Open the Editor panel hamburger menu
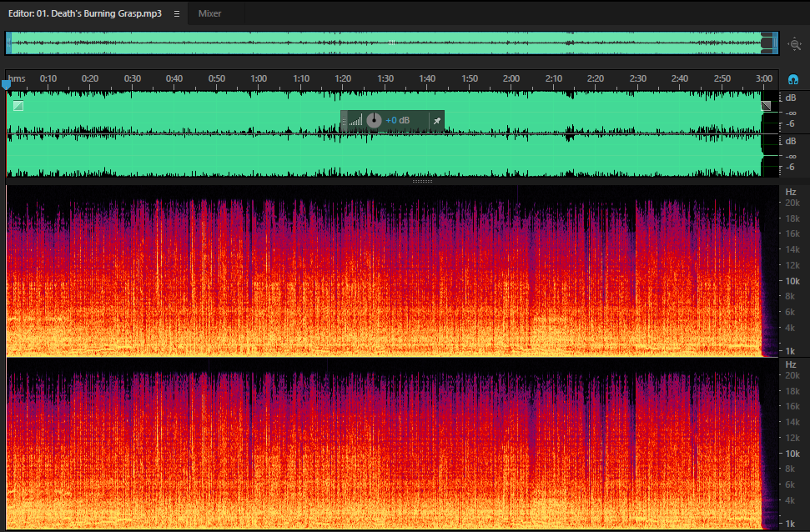 pos(177,14)
